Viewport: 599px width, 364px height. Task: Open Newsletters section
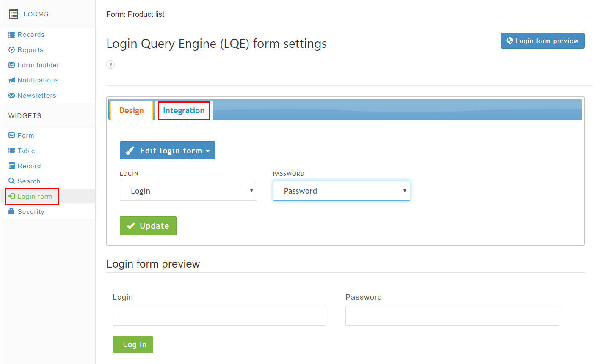[37, 96]
